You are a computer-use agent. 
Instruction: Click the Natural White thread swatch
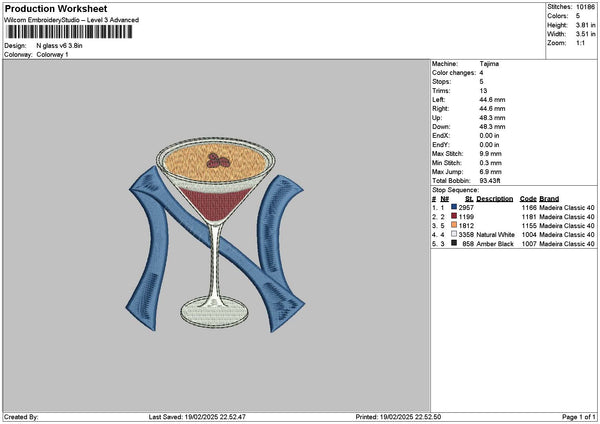(454, 234)
